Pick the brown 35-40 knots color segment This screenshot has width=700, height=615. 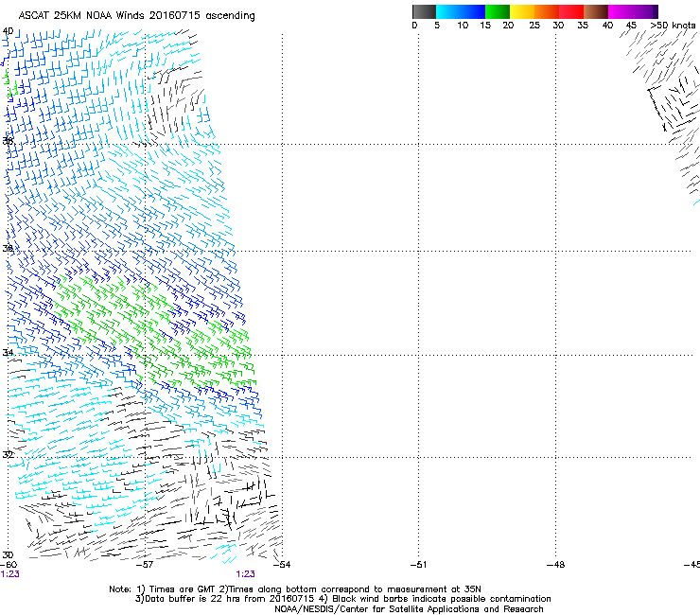pos(596,11)
